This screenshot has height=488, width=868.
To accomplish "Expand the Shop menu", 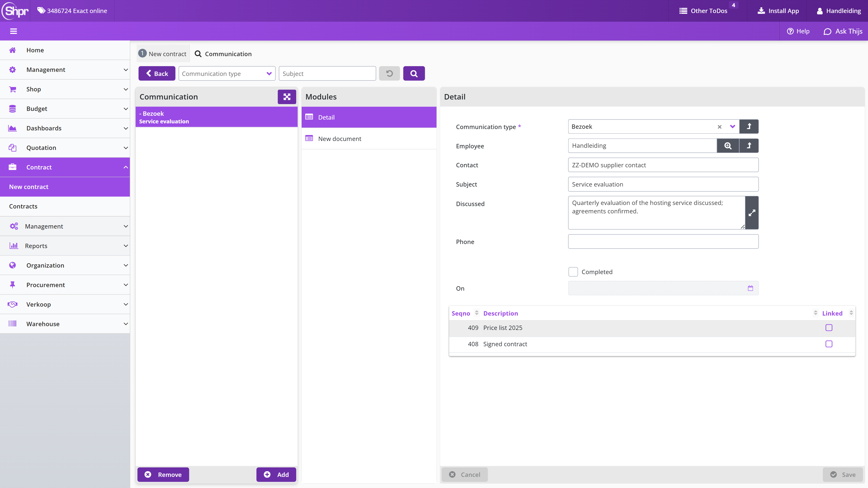I will (65, 89).
